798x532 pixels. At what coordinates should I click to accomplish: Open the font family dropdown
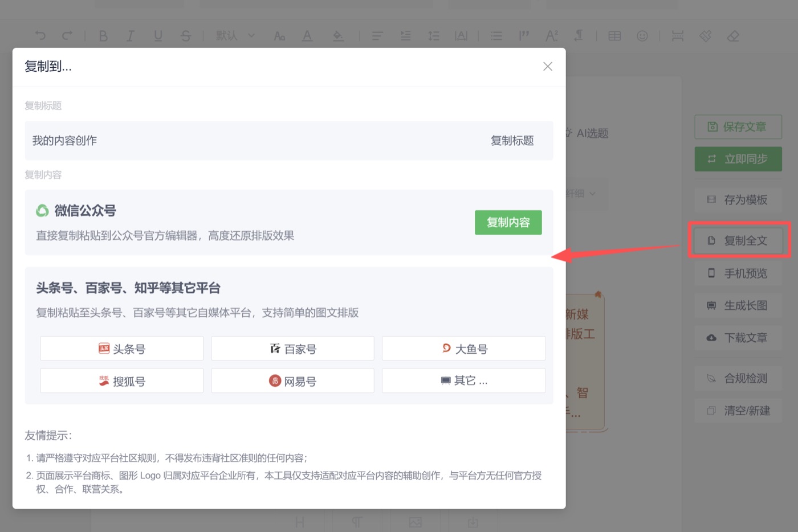235,36
